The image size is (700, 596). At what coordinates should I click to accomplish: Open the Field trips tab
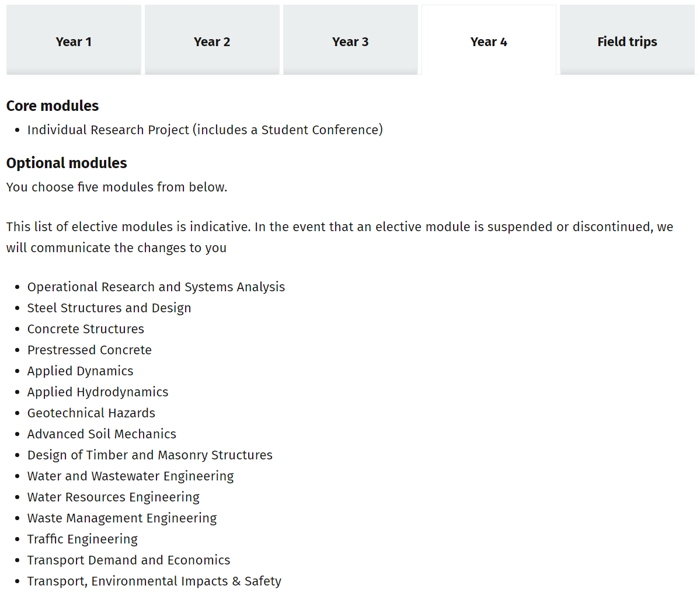[627, 41]
